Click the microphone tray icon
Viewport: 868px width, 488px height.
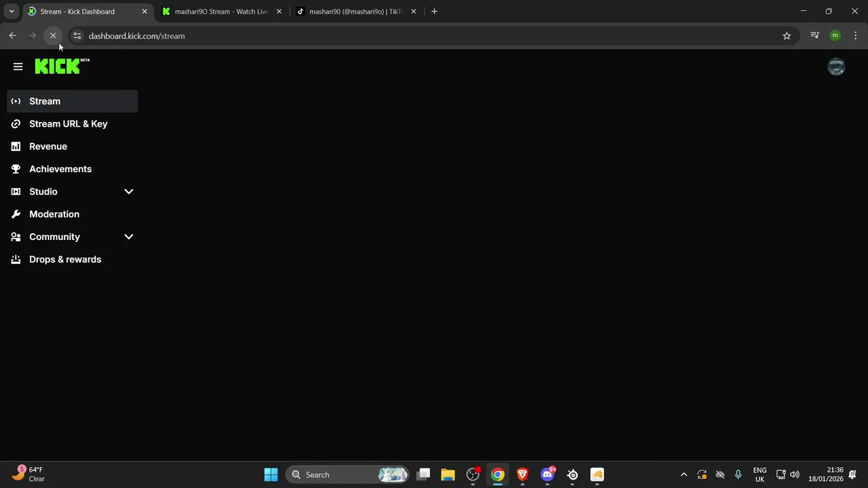click(738, 474)
